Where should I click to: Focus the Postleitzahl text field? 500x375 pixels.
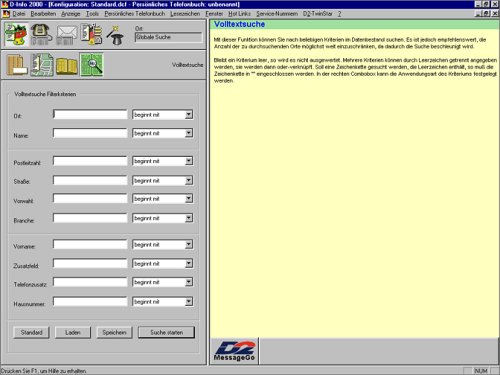[x=90, y=161]
